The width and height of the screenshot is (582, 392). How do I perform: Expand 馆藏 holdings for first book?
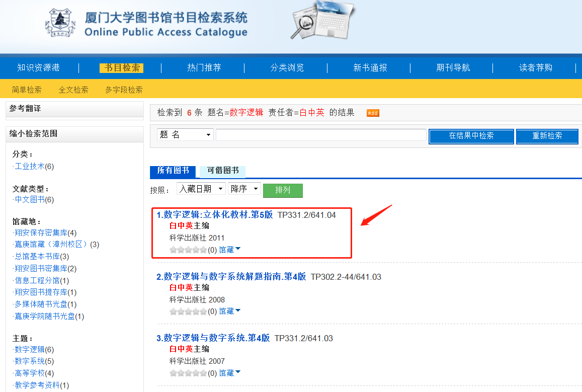[x=229, y=250]
